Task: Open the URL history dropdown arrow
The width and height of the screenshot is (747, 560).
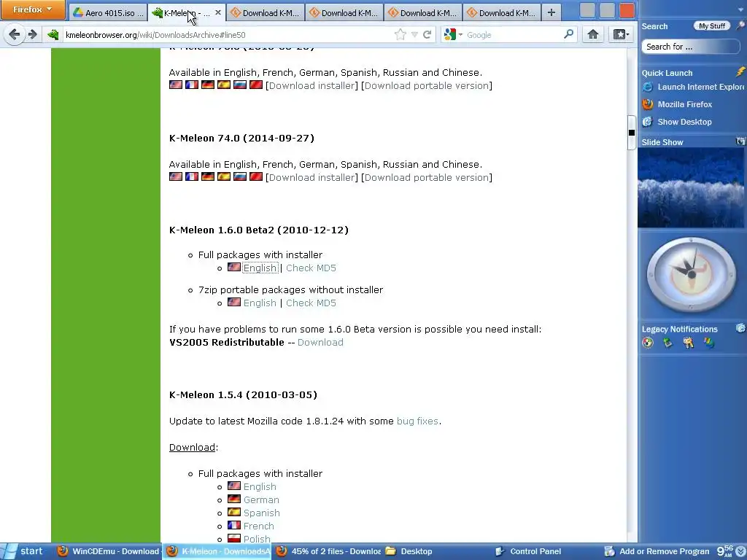Action: tap(414, 35)
